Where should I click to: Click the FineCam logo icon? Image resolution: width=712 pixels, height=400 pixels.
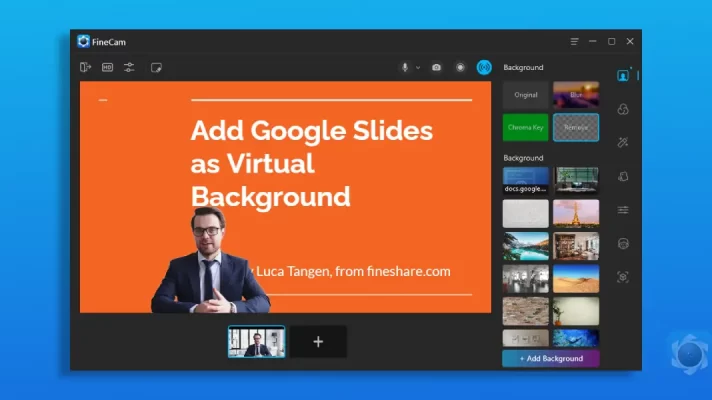(x=83, y=41)
